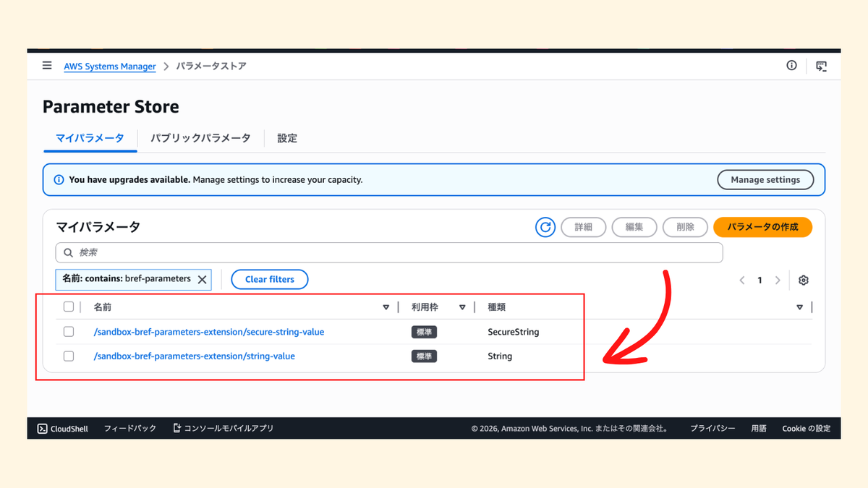Viewport: 868px width, 488px height.
Task: Click パラメータの作成 button
Action: coord(762,227)
